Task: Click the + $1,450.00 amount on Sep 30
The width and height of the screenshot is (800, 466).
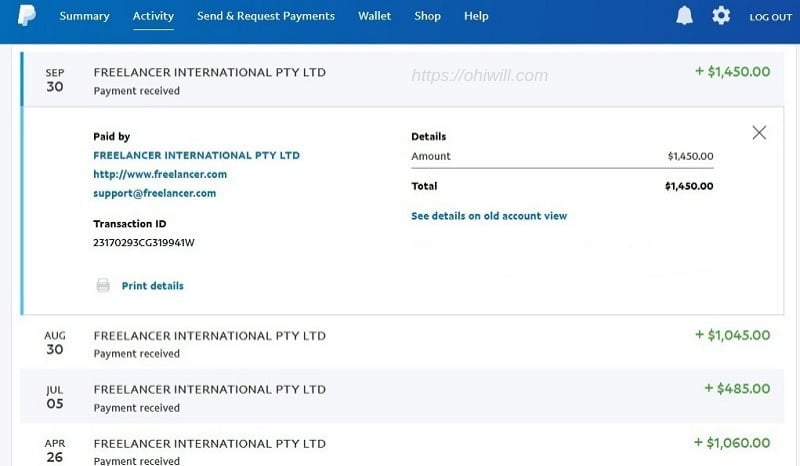Action: (733, 71)
